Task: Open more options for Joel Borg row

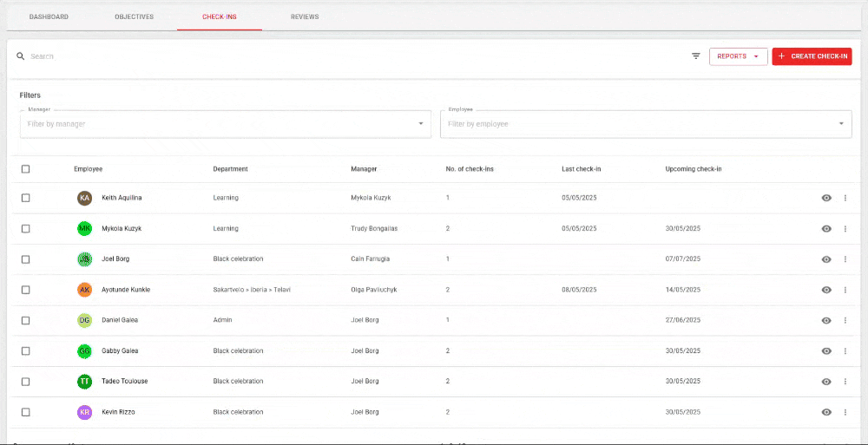Action: coord(845,259)
